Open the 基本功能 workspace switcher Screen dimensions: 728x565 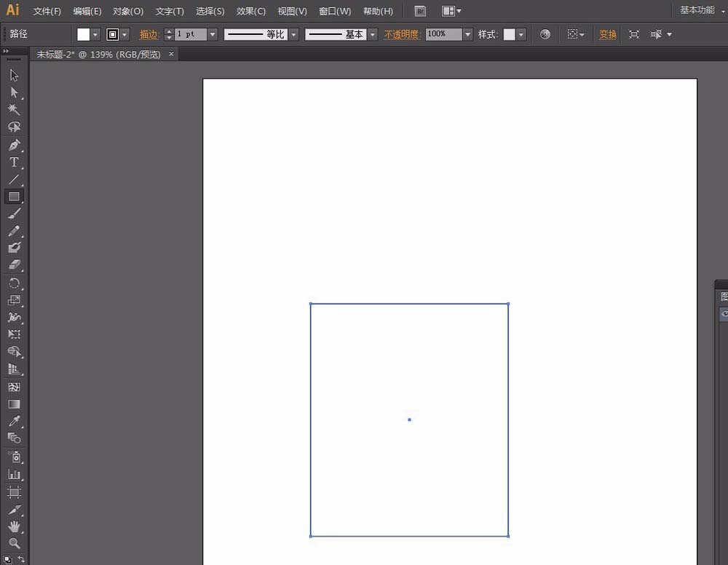point(702,10)
